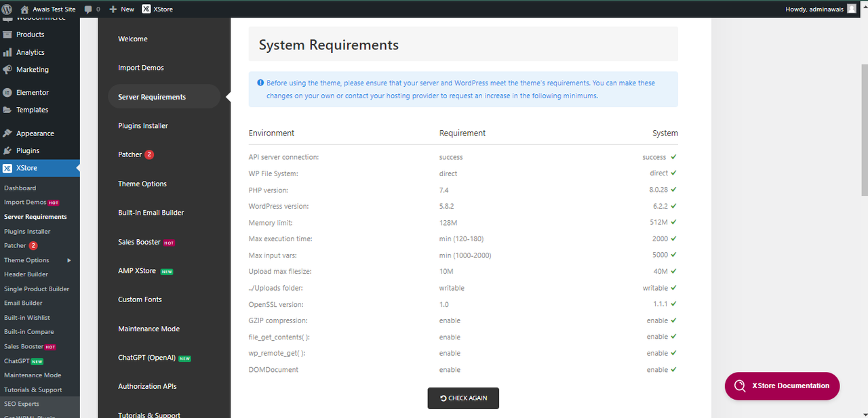
Task: Open Sales Booster in WordPress sidebar submenu
Action: (x=24, y=346)
